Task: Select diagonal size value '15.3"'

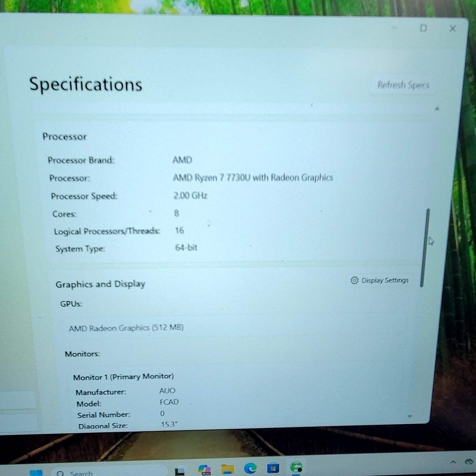Action: click(169, 424)
